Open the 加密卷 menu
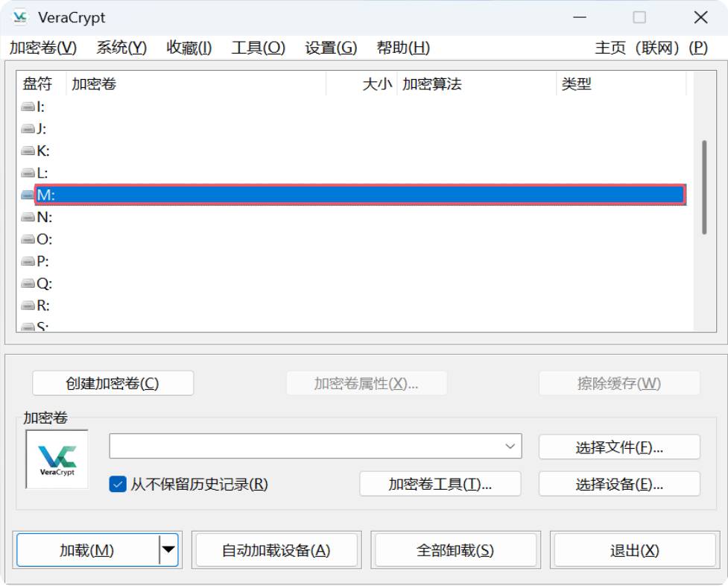Screen dimensions: 728x586 (x=42, y=48)
